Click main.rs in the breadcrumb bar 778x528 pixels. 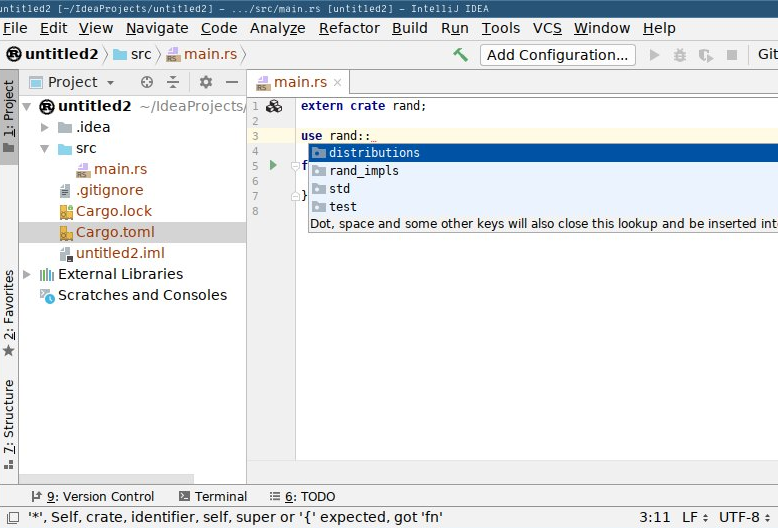202,54
